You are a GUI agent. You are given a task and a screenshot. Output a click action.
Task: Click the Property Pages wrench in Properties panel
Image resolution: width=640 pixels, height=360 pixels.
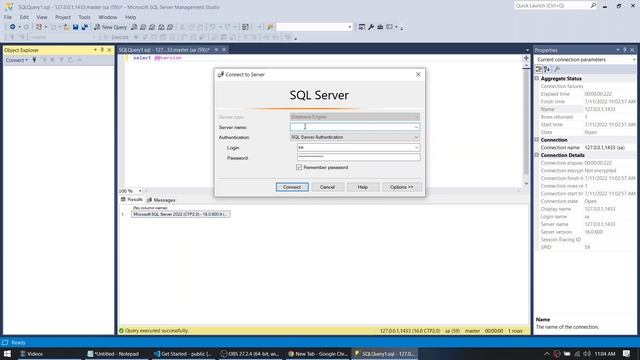(x=557, y=69)
